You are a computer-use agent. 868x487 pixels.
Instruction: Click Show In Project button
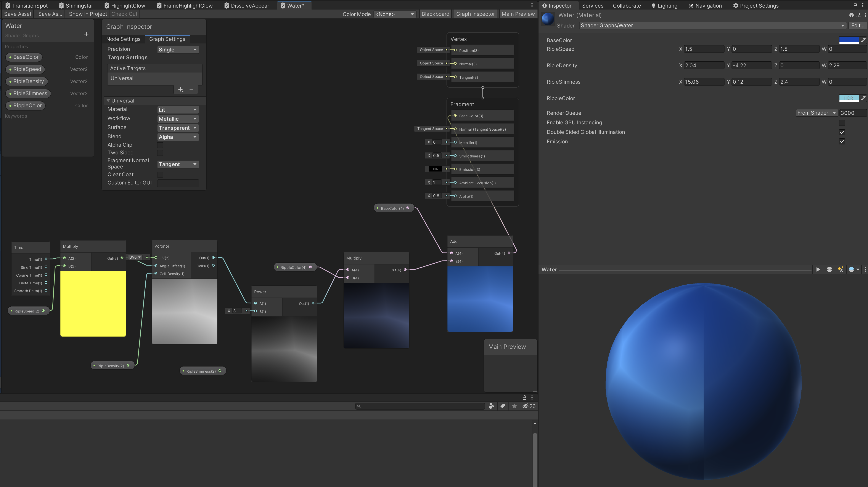click(88, 14)
